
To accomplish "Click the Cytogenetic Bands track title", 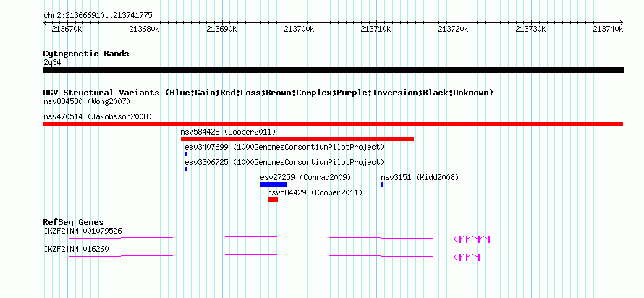I will [86, 54].
